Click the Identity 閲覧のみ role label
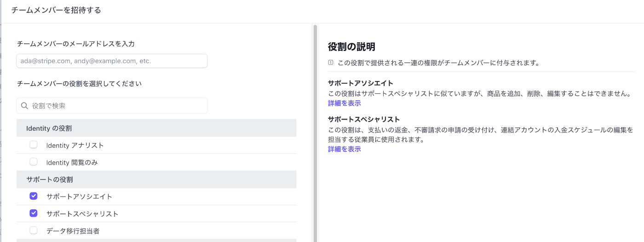 pos(72,162)
